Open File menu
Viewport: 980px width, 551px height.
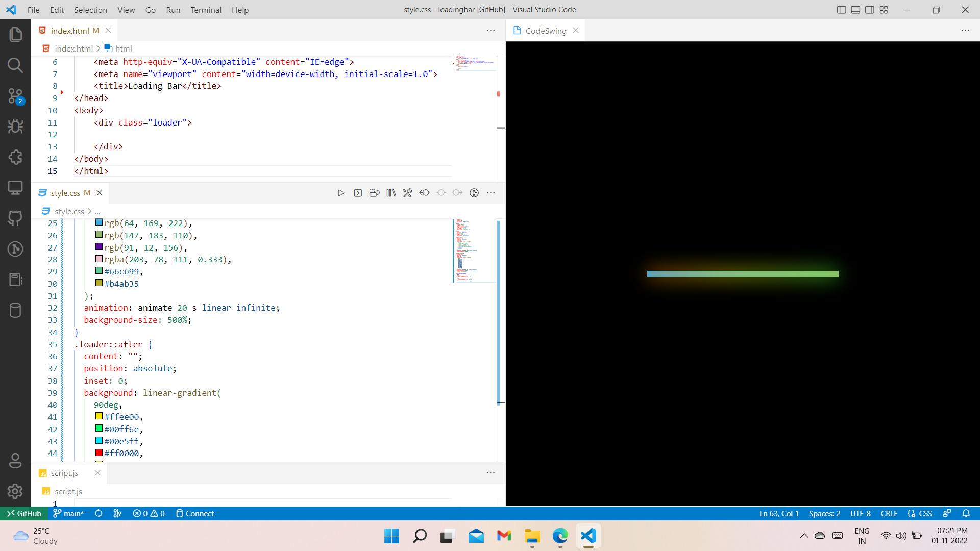point(33,10)
